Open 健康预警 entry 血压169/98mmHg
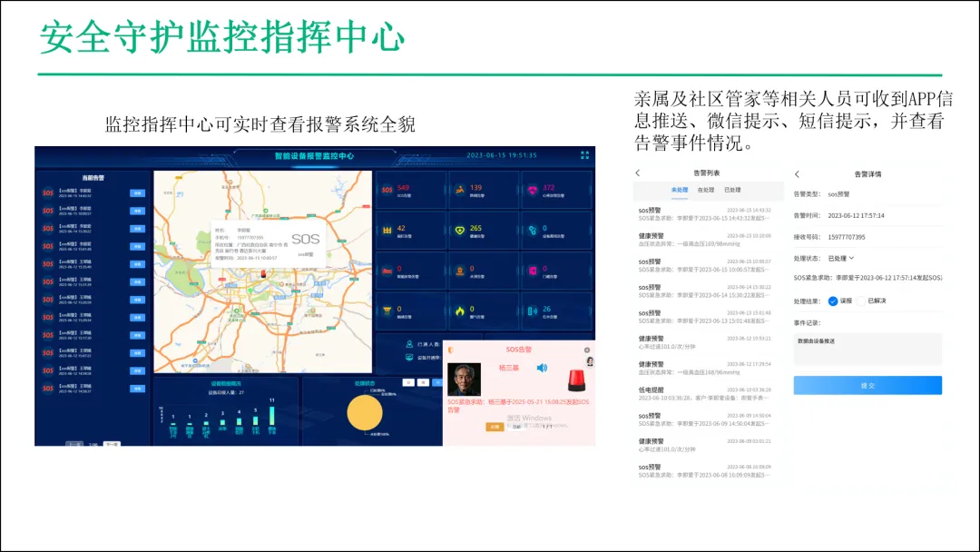980x552 pixels. [x=705, y=240]
